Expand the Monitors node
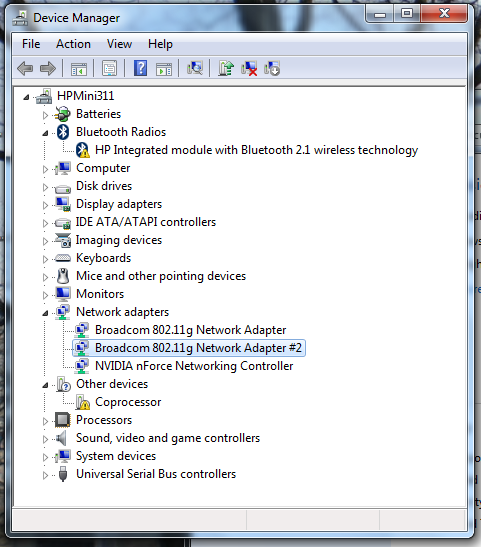Image resolution: width=481 pixels, height=547 pixels. (45, 295)
